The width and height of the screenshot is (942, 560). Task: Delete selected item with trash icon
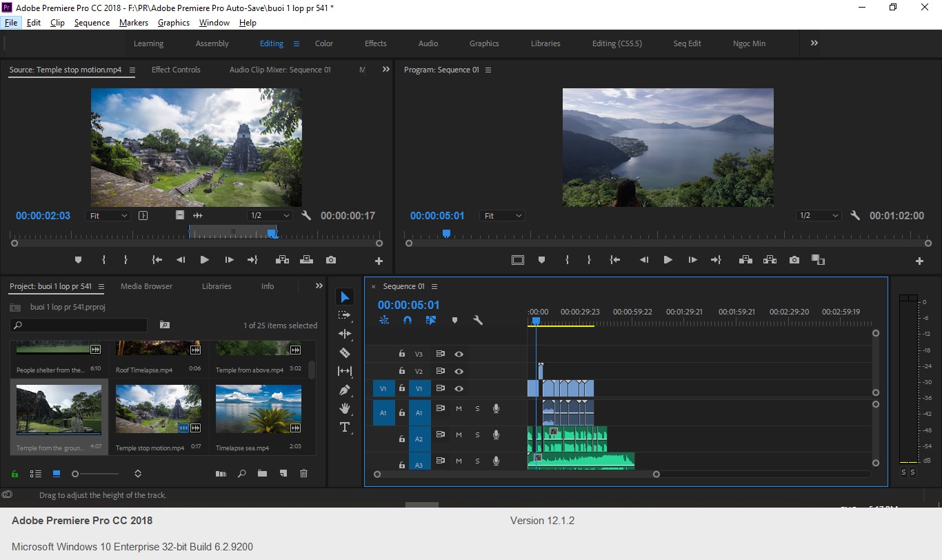pos(303,474)
